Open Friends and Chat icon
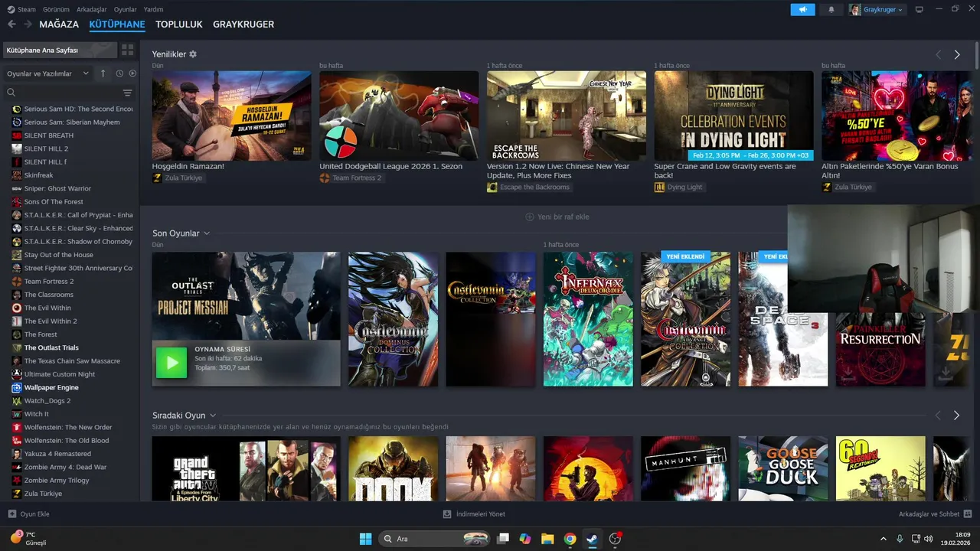The height and width of the screenshot is (551, 980). [x=968, y=514]
